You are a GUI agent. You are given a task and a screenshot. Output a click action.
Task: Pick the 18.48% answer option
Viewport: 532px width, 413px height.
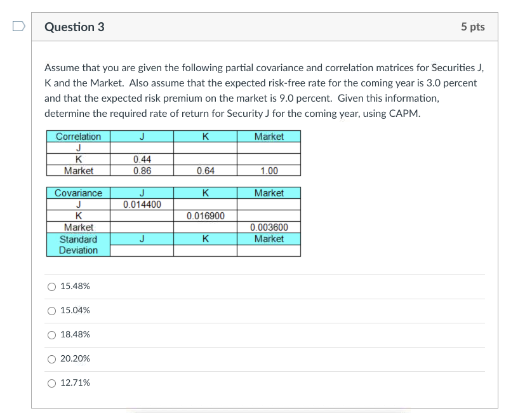(51, 334)
